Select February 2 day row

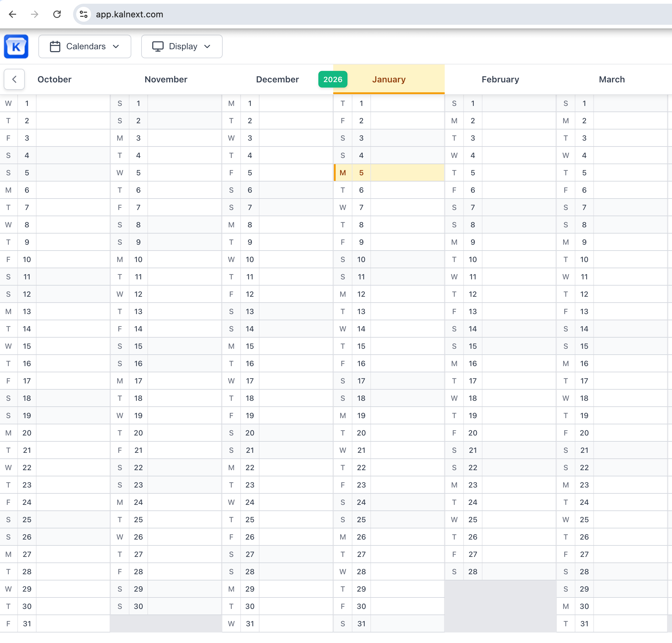tap(500, 121)
